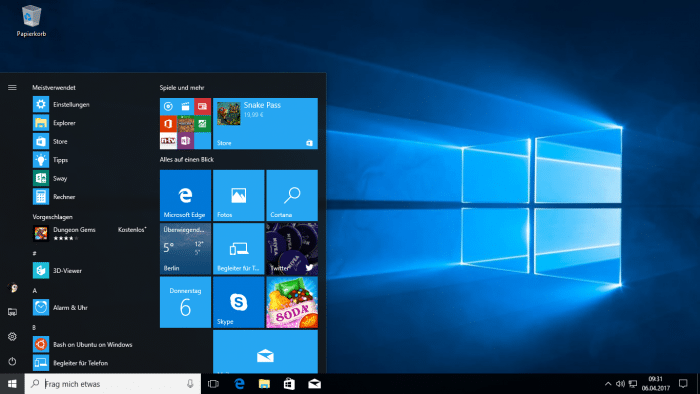Click the Vorgeschlagen heading
700x394 pixels.
[x=52, y=217]
